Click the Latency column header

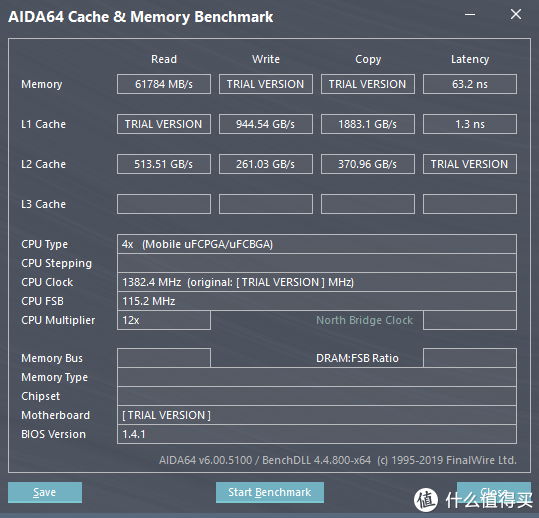(470, 59)
